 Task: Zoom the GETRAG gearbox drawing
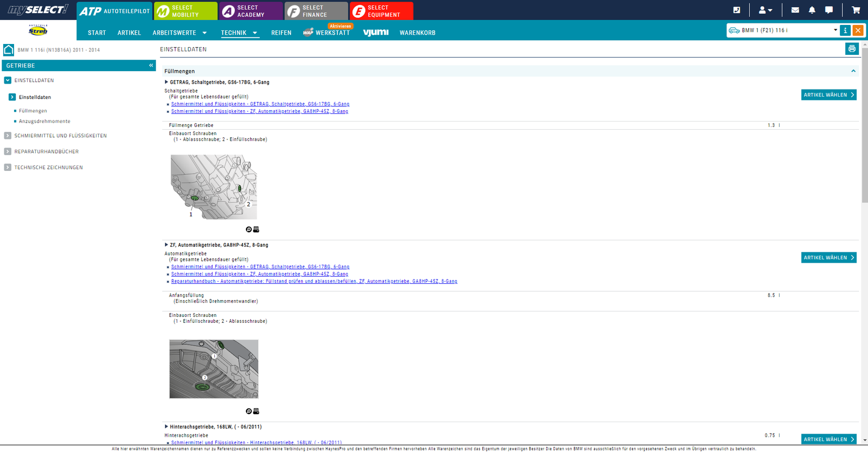248,230
